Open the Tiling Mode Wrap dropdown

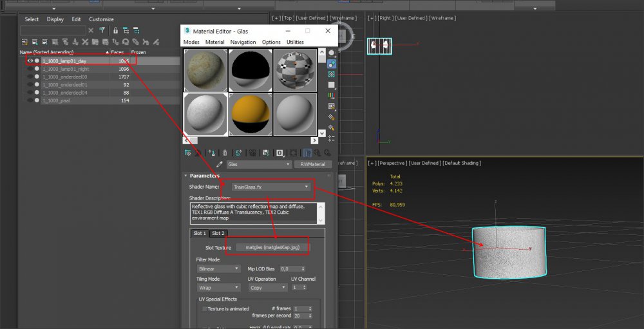tap(218, 288)
